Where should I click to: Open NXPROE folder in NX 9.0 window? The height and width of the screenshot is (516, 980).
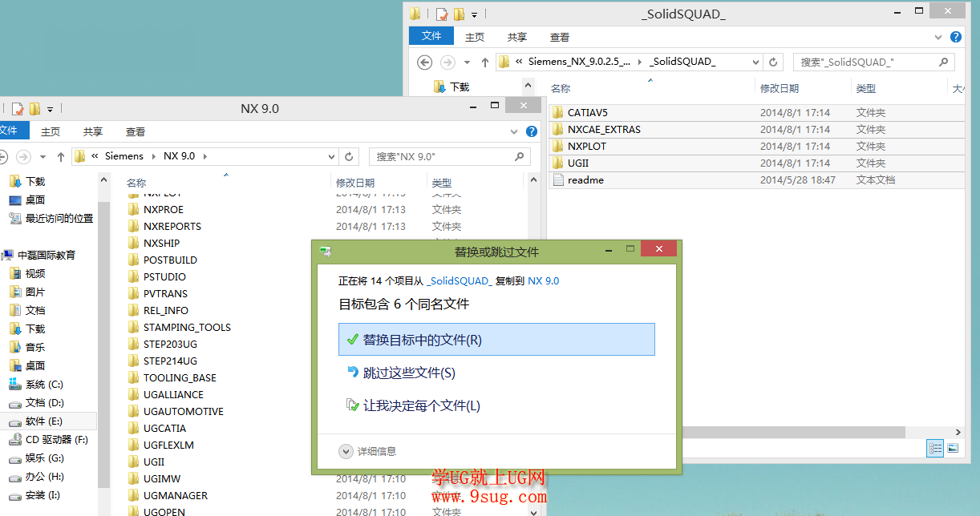point(164,210)
